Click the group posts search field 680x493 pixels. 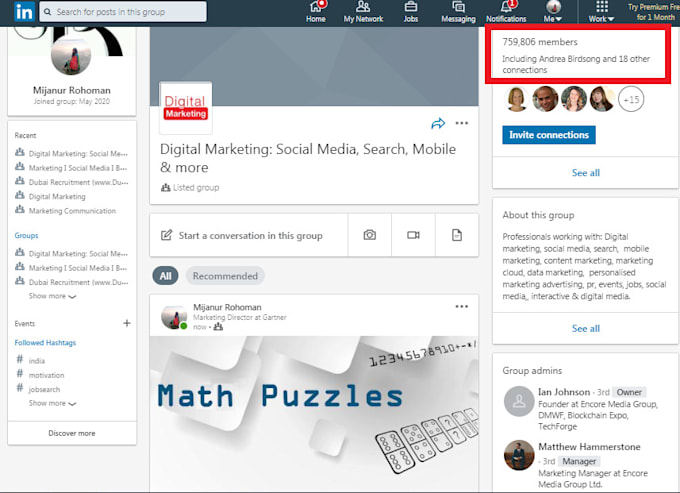(x=123, y=12)
